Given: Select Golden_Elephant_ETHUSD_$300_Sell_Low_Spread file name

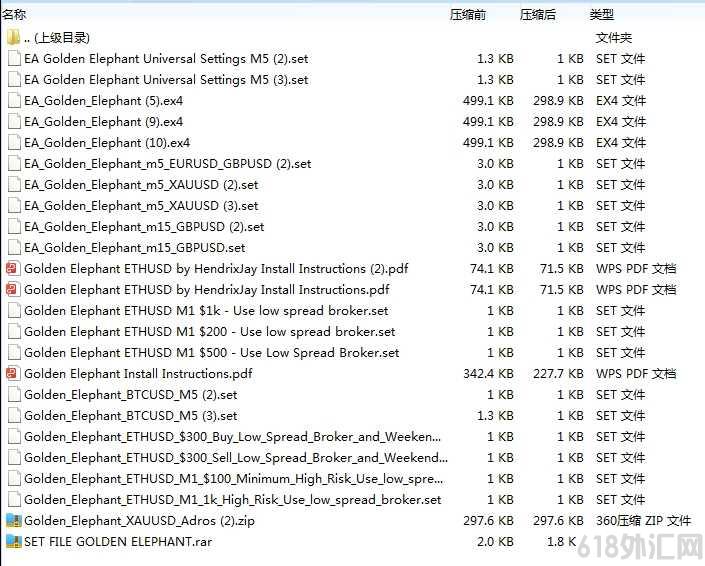Looking at the screenshot, I should point(236,458).
